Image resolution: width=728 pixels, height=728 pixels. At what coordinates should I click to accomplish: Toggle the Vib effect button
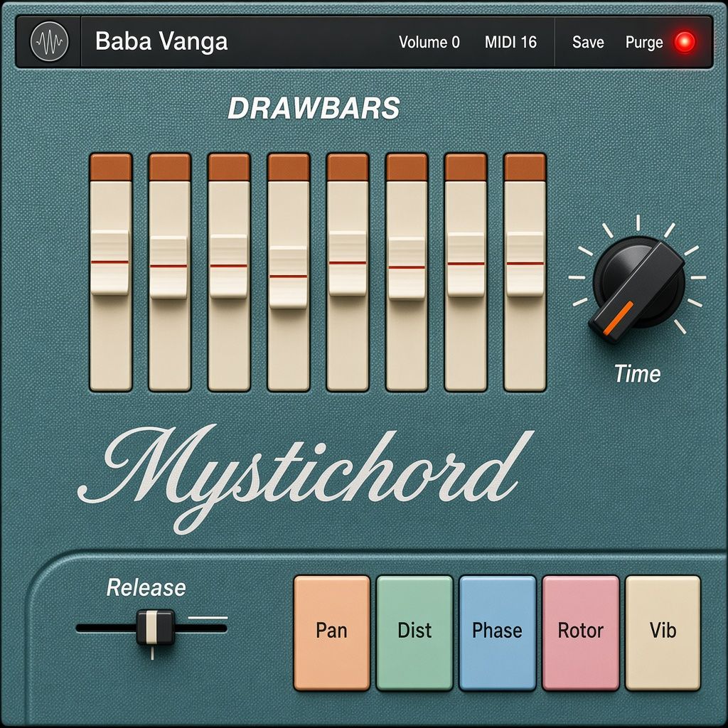pyautogui.click(x=663, y=632)
